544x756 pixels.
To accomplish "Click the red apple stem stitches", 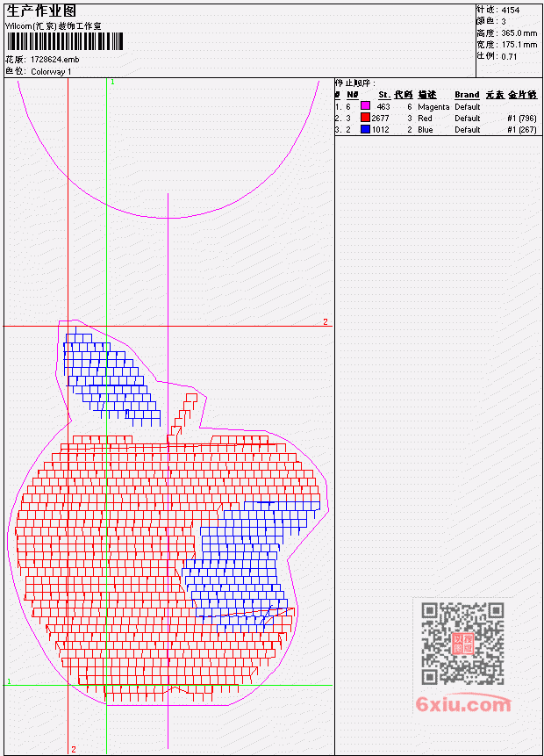I will pos(183,418).
